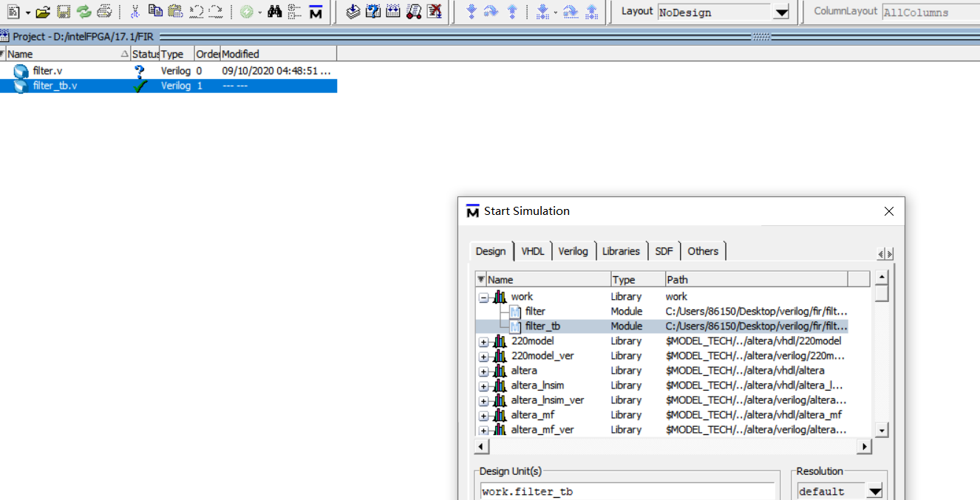Click the green check status of filter_tb.v

pyautogui.click(x=140, y=86)
